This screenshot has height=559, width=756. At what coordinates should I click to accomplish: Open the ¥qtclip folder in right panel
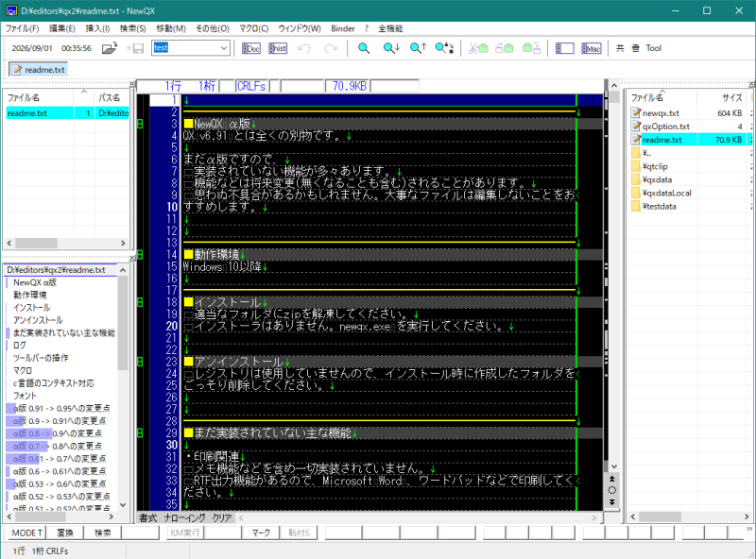[x=655, y=166]
